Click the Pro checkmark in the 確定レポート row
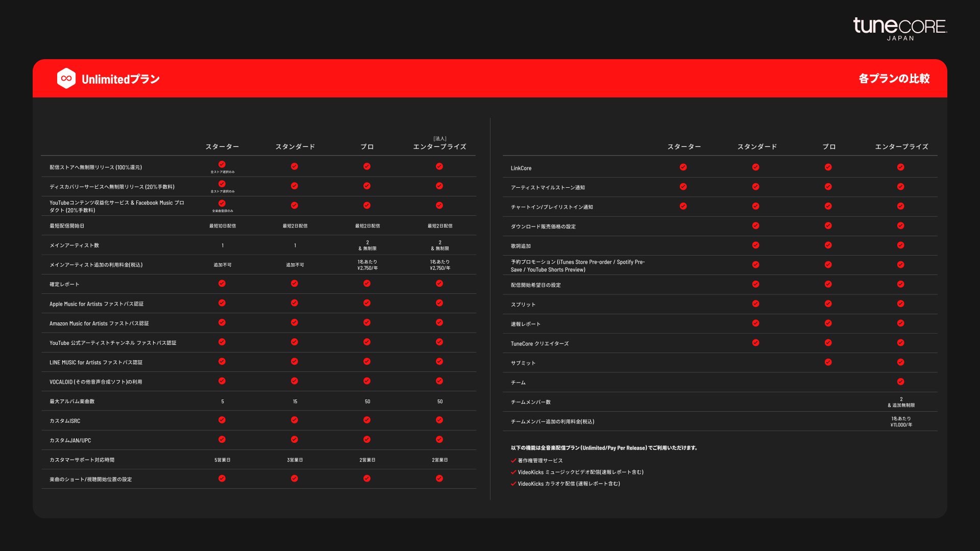 point(367,284)
